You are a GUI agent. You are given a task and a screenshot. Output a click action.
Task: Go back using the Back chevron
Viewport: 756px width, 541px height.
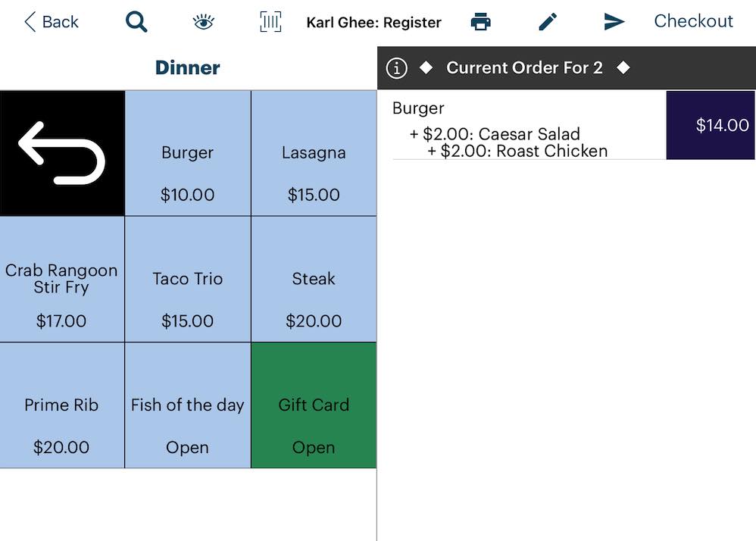pyautogui.click(x=51, y=21)
